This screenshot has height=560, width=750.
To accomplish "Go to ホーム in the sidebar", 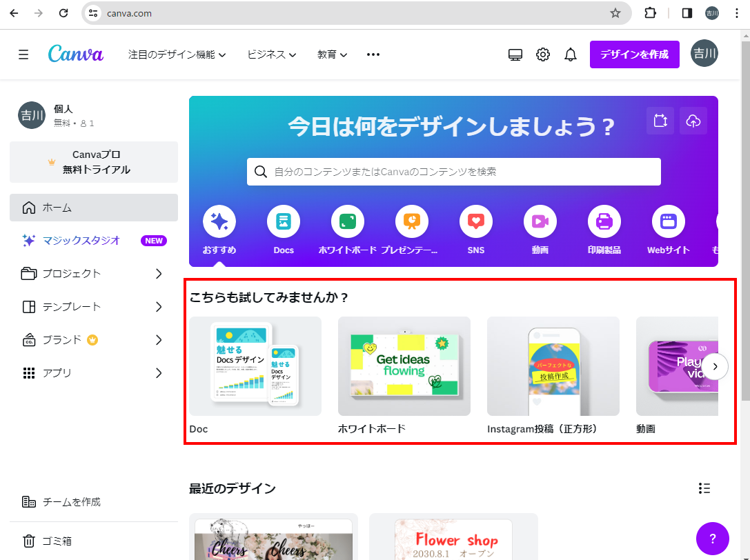I will pos(94,208).
